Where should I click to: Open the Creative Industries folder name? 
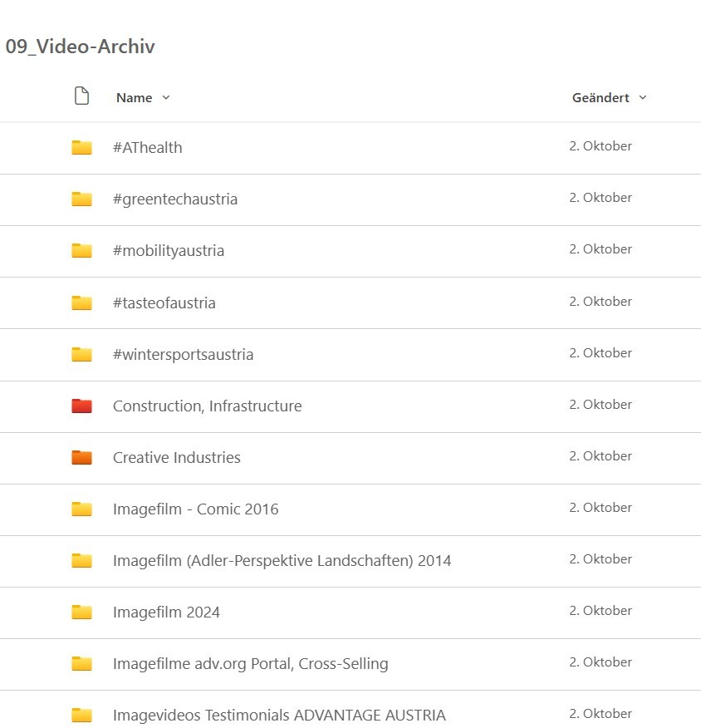click(x=177, y=458)
